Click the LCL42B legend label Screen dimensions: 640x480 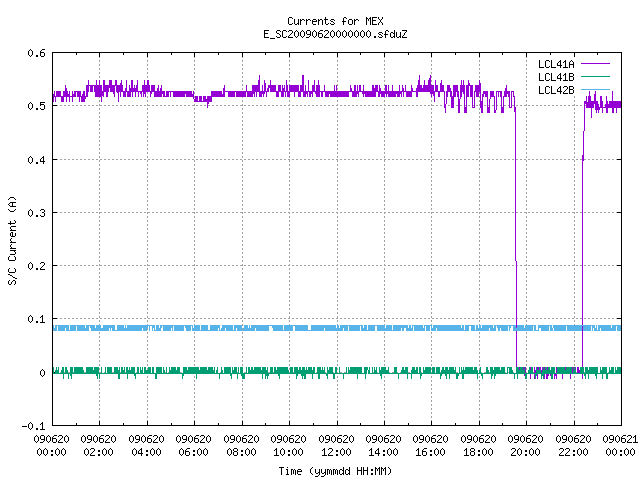click(556, 90)
